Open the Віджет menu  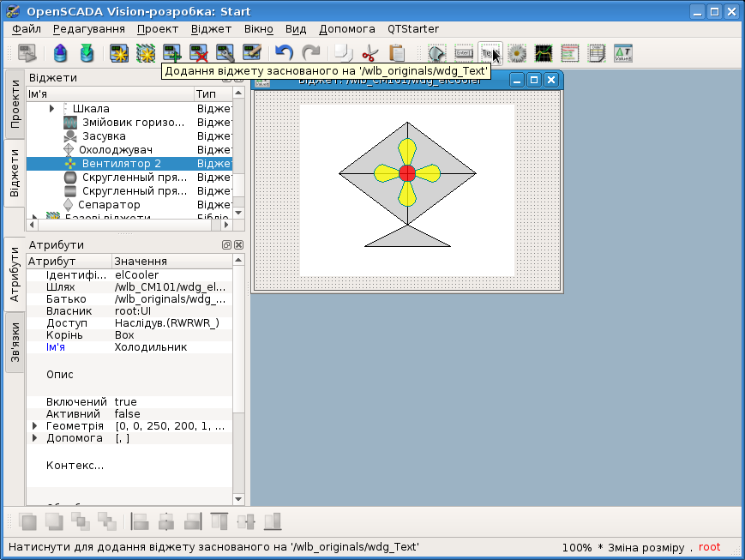[x=211, y=29]
